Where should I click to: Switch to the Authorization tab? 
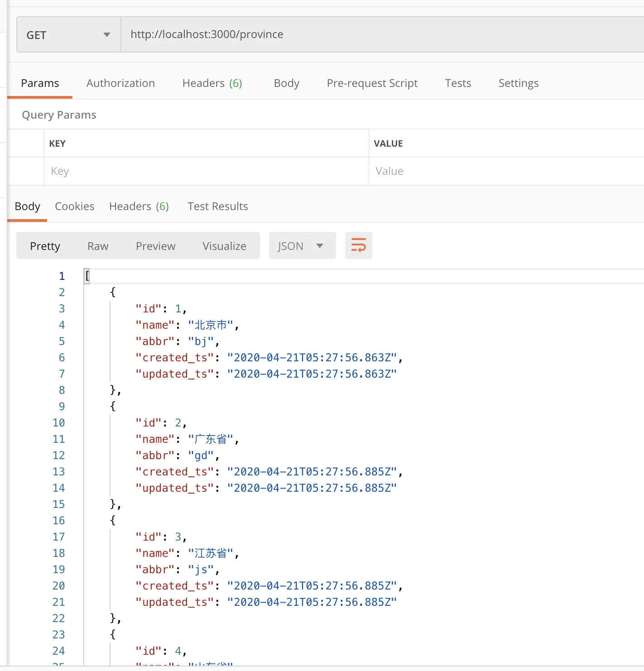[120, 83]
